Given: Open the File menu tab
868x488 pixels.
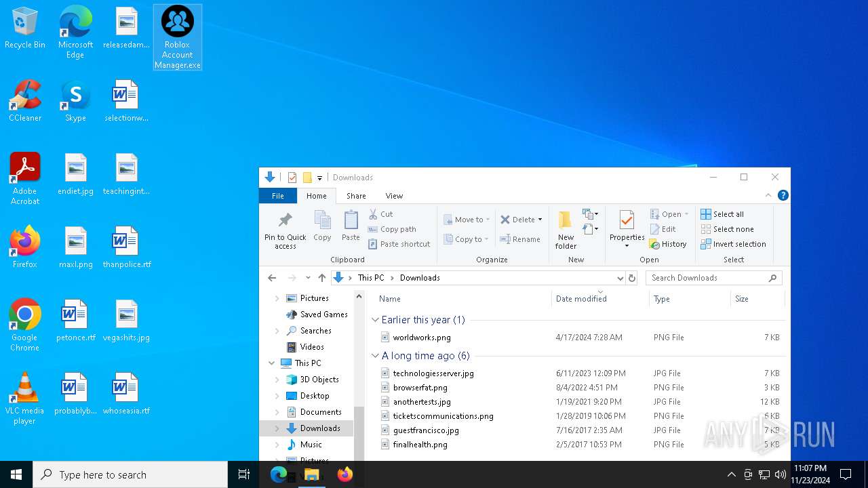Looking at the screenshot, I should (278, 196).
